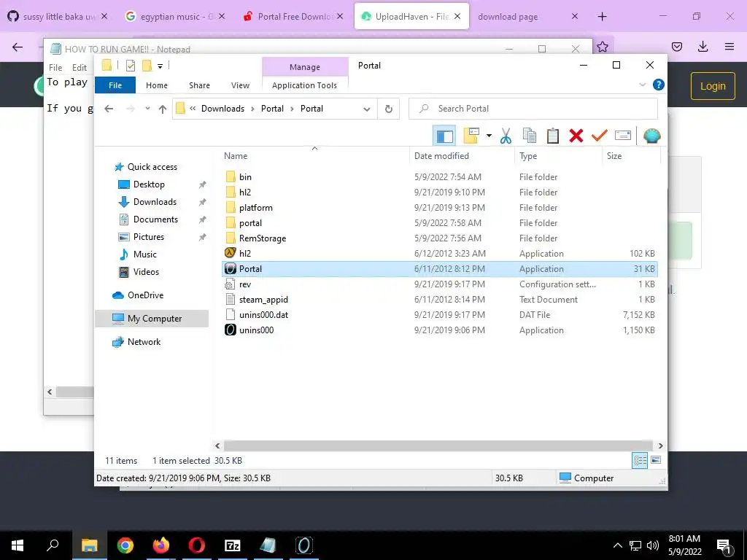Open the File ribbon tab
This screenshot has height=560, width=747.
(115, 85)
